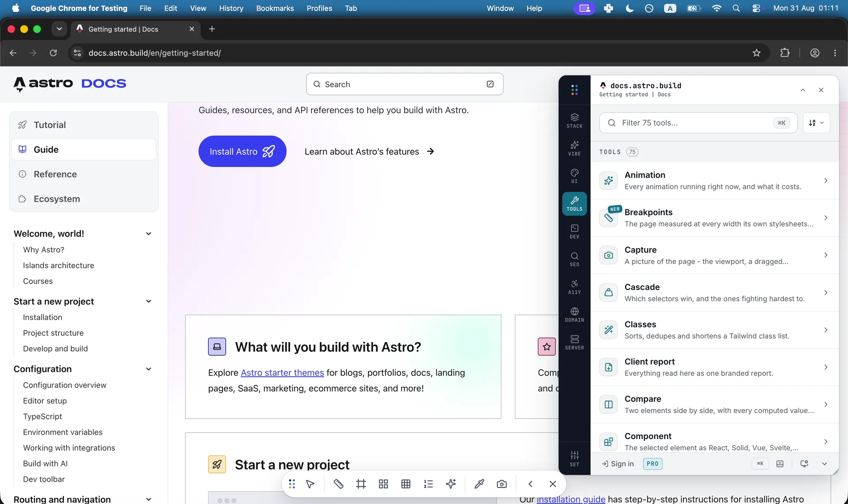Open the History menu in the menu bar
The height and width of the screenshot is (504, 848).
tap(231, 8)
